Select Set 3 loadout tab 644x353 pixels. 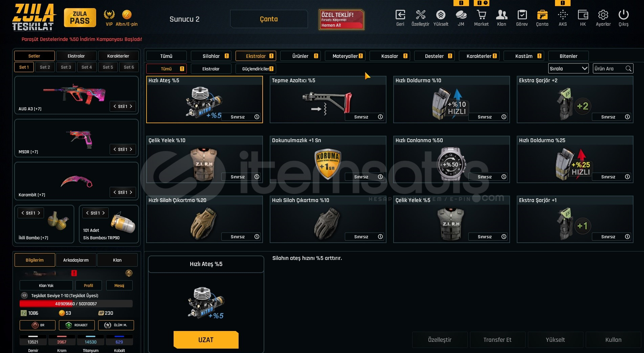[x=66, y=67]
